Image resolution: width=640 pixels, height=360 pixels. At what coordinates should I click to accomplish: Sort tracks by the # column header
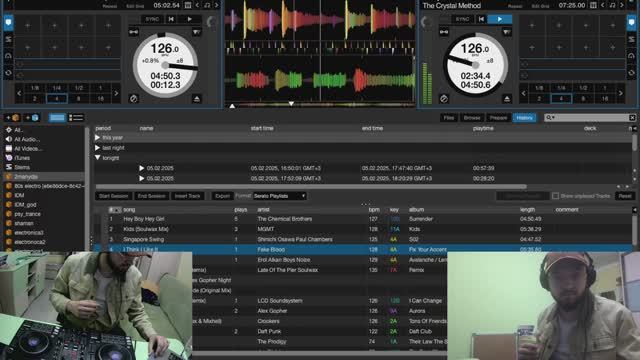coord(115,210)
